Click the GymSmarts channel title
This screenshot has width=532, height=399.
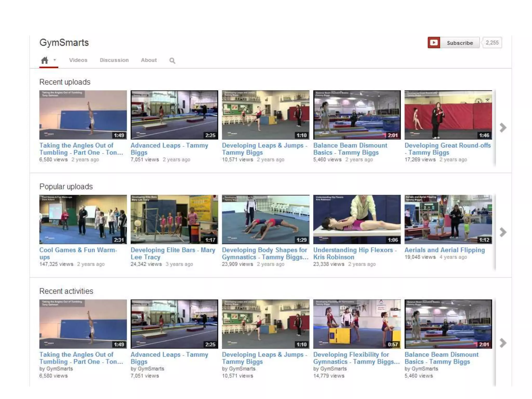pyautogui.click(x=64, y=43)
